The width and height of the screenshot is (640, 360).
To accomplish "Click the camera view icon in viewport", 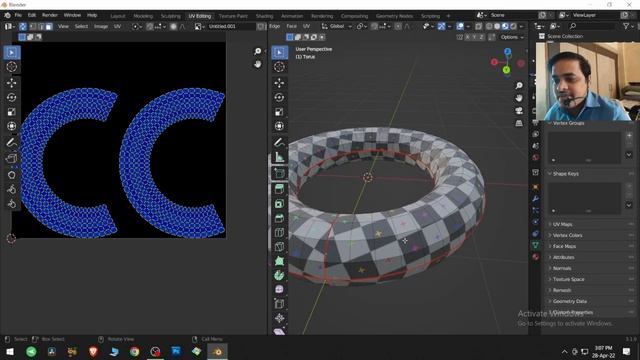I will click(x=519, y=111).
